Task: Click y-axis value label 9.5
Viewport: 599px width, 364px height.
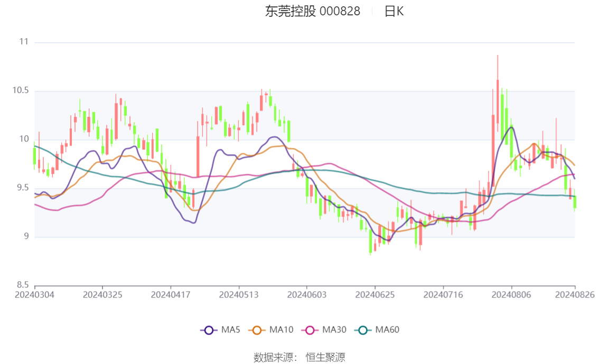Action: 23,188
